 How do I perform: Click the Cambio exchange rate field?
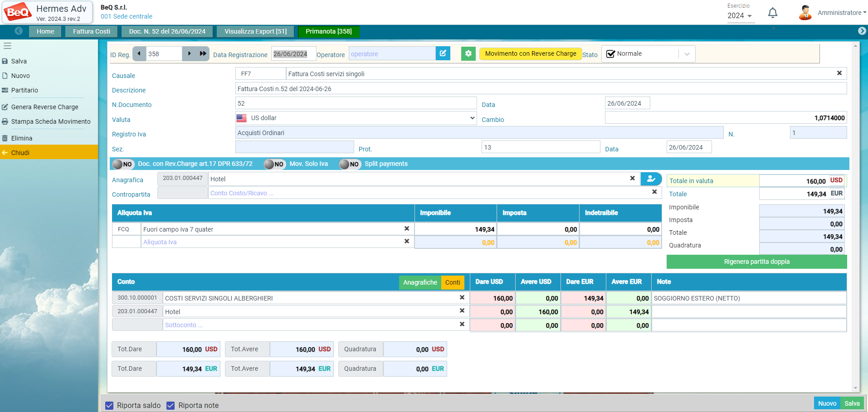tap(726, 118)
